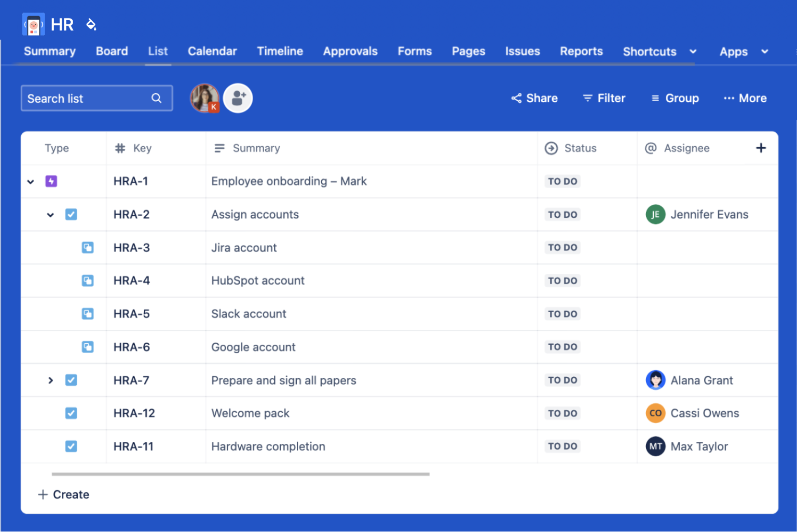Select the purple epic icon beside HRA-1
This screenshot has height=532, width=797.
click(51, 181)
